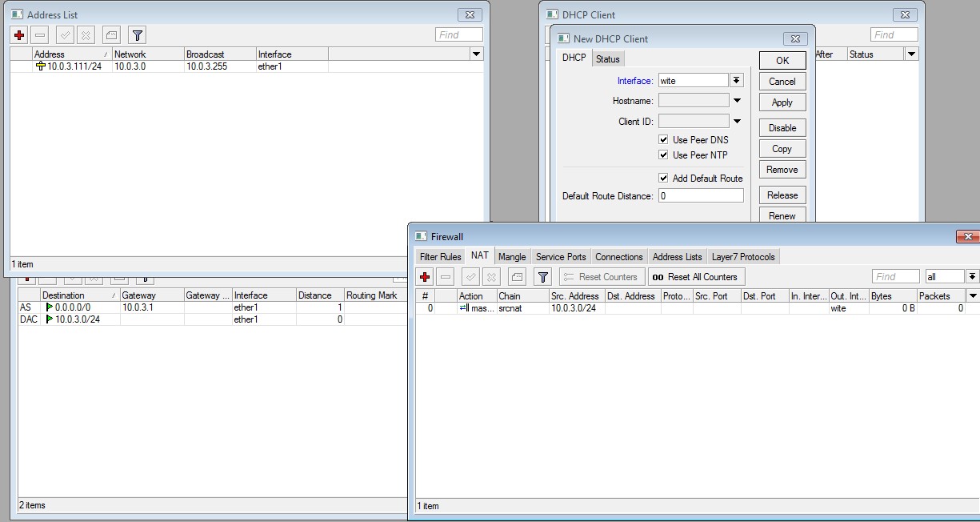Go to the Address Lists tab

click(x=678, y=257)
